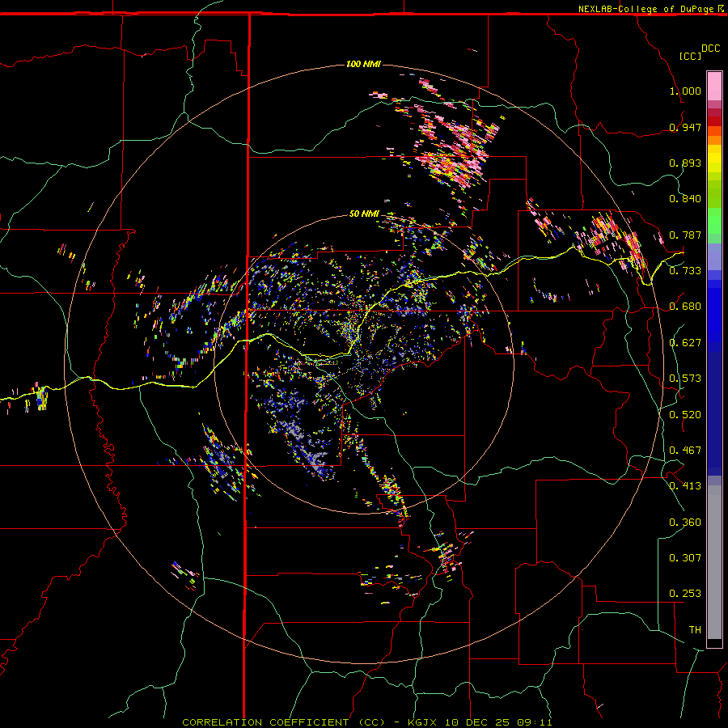Click the TH threshold label on the legend

click(695, 630)
